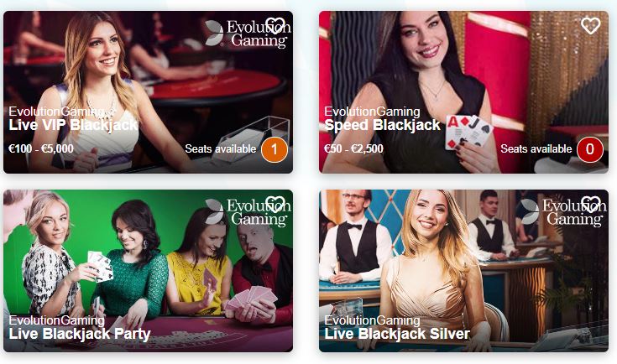The height and width of the screenshot is (364, 617).
Task: Click EvolutionGaming provider label on Speed Blackjack
Action: [372, 112]
